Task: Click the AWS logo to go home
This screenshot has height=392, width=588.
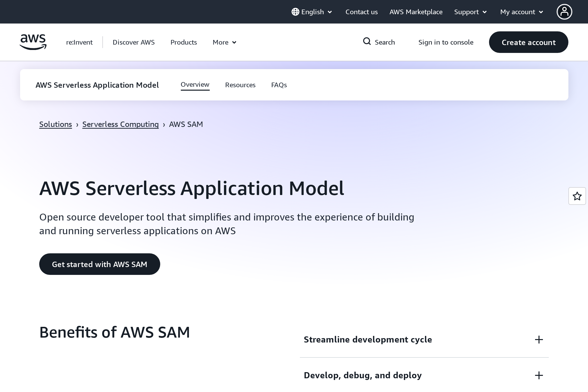Action: (33, 42)
